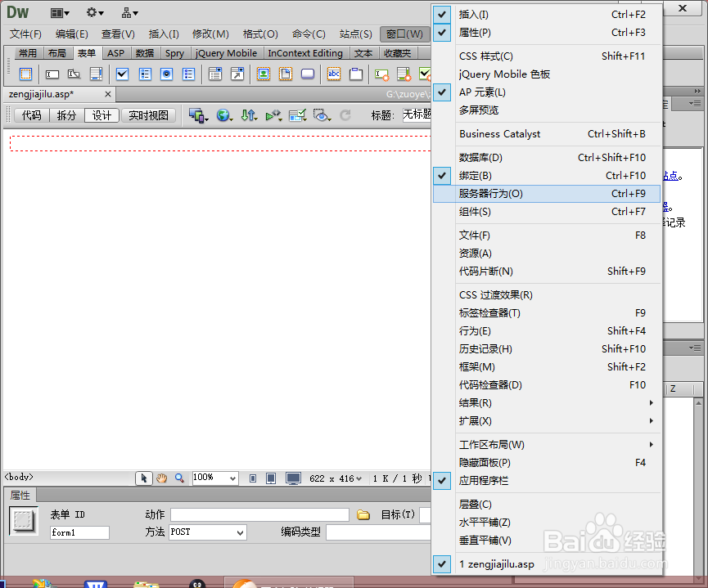Insert a Label (abc) form element
Image resolution: width=708 pixels, height=588 pixels.
[334, 74]
